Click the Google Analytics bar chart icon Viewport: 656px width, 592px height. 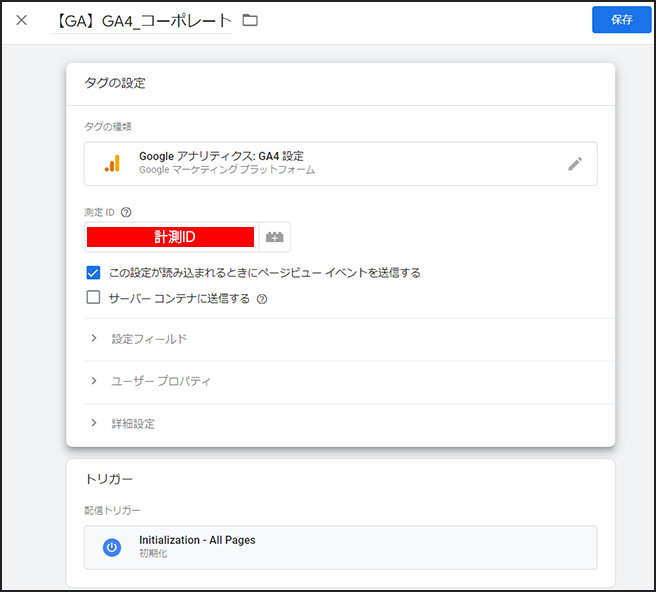click(112, 163)
